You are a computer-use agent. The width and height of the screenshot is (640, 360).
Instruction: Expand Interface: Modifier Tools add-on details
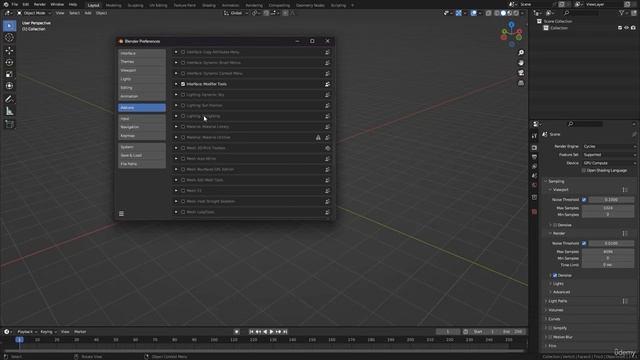coord(176,84)
